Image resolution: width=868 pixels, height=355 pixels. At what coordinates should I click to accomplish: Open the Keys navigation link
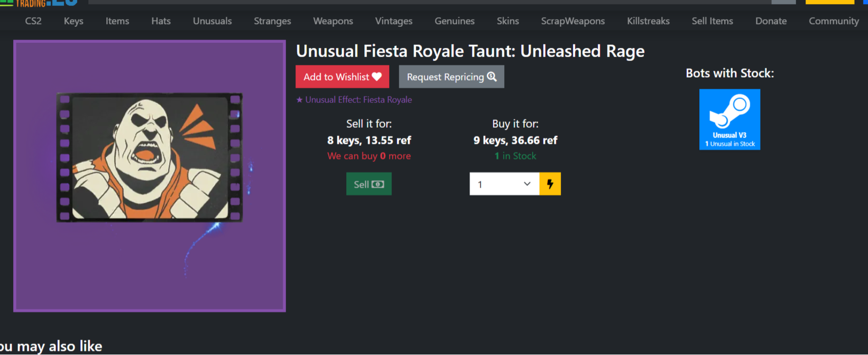74,21
